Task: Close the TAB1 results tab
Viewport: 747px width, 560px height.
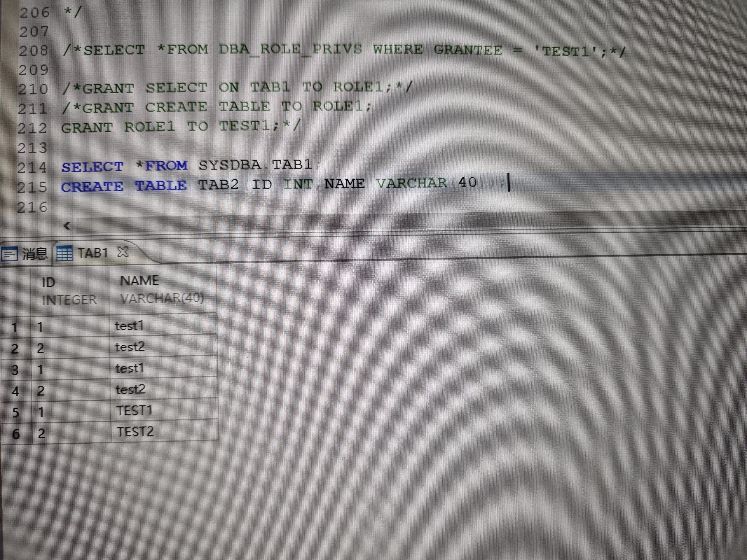Action: pos(123,252)
